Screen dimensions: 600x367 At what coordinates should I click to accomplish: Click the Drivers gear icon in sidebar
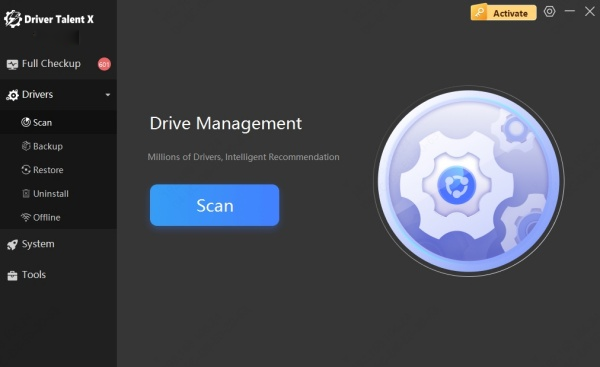pyautogui.click(x=12, y=95)
